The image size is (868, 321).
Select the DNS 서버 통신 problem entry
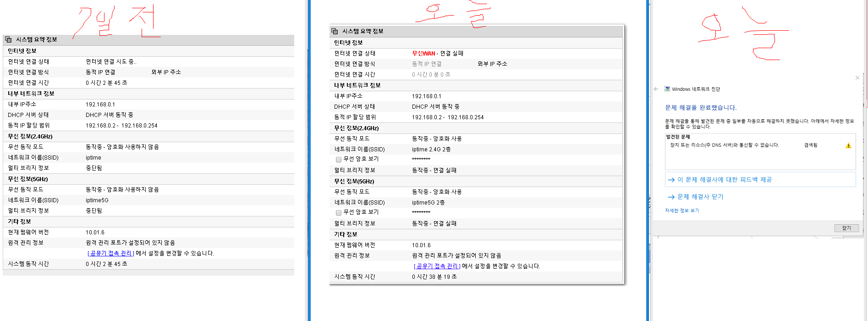[724, 145]
